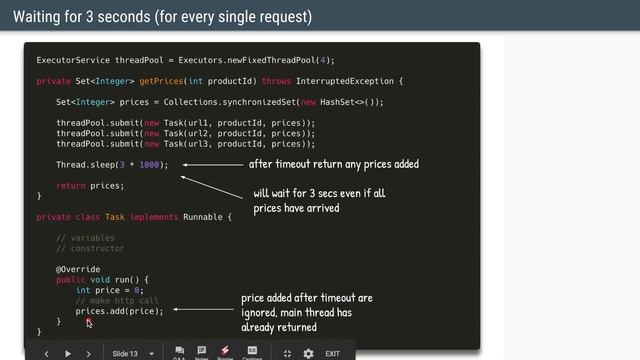The image size is (640, 360).
Task: Click the 'Task(url2, productId, prices)' submit line
Action: click(x=185, y=133)
